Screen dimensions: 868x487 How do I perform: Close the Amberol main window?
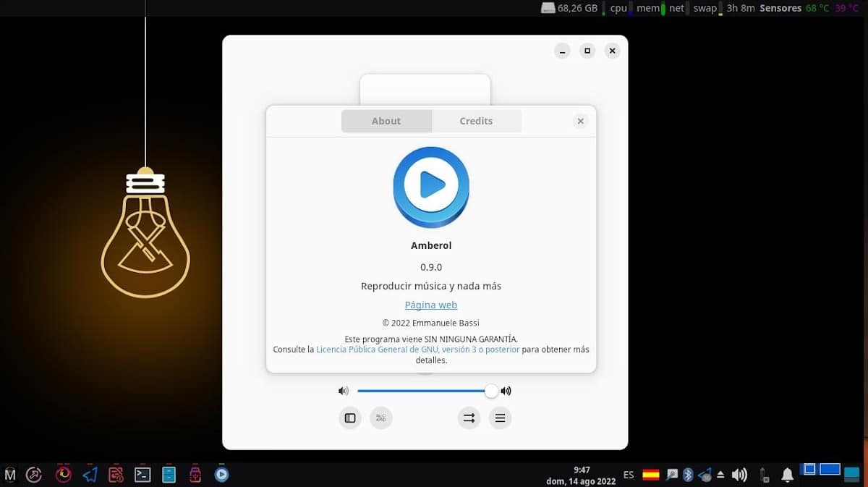(x=612, y=51)
